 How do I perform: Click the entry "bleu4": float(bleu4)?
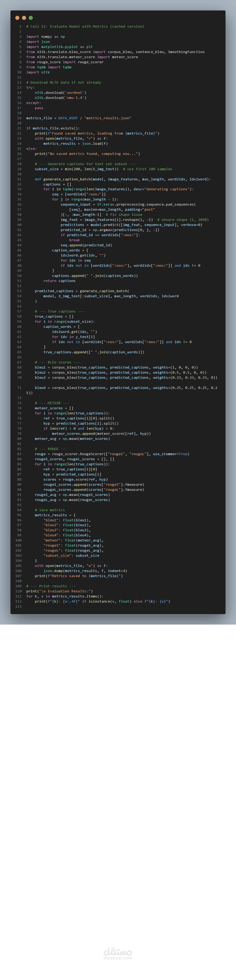point(67,535)
